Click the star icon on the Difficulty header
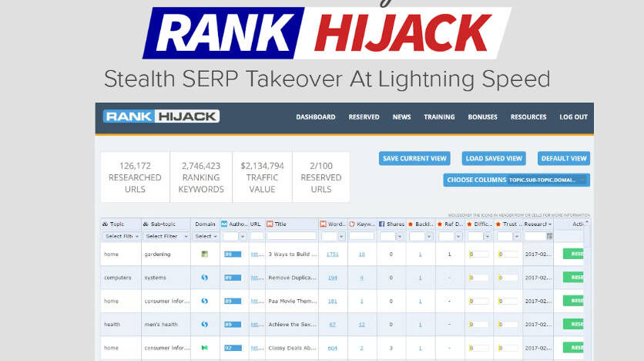Screen dimensions: 644x361 click(469, 224)
